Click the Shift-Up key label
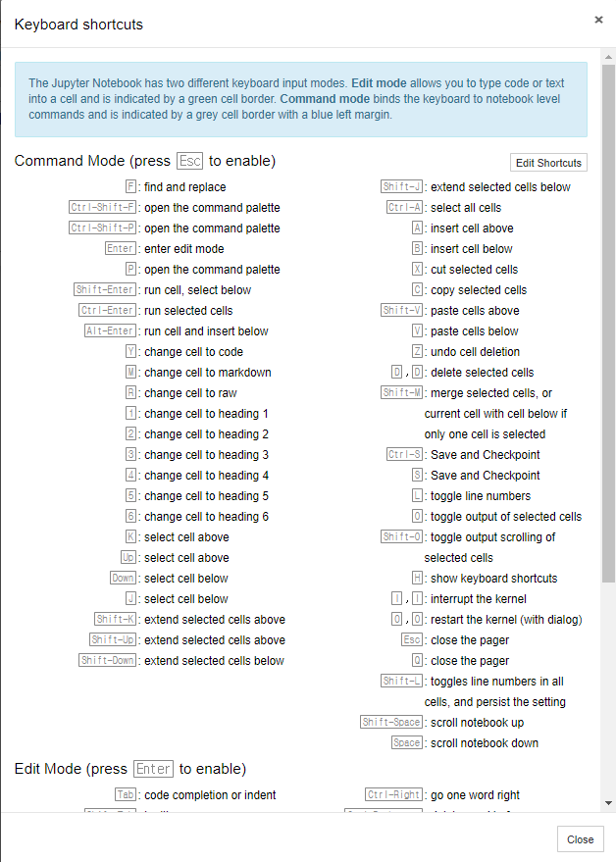The width and height of the screenshot is (616, 862). click(x=113, y=639)
